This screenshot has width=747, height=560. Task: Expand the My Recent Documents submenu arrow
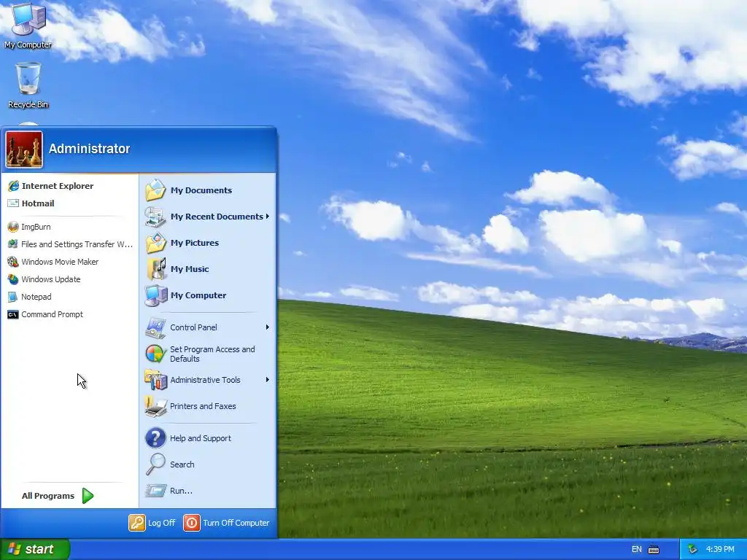(267, 216)
